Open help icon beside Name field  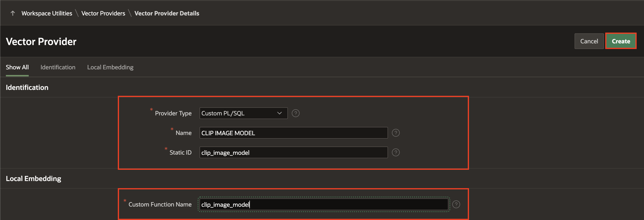coord(395,133)
